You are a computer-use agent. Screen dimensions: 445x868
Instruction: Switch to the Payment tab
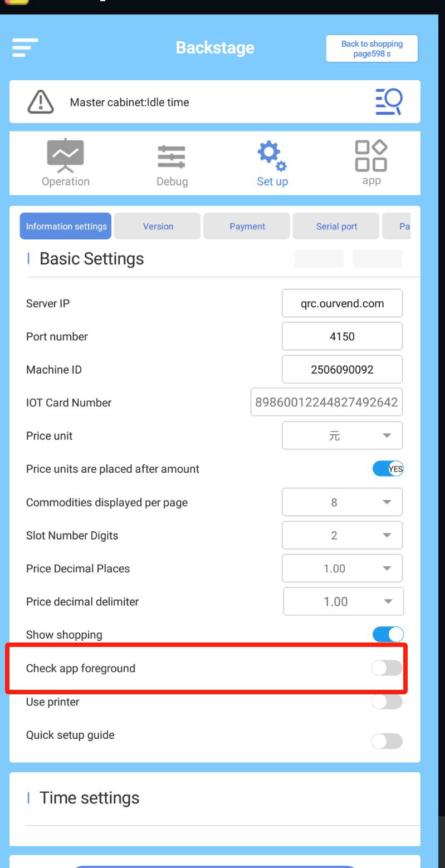click(247, 227)
